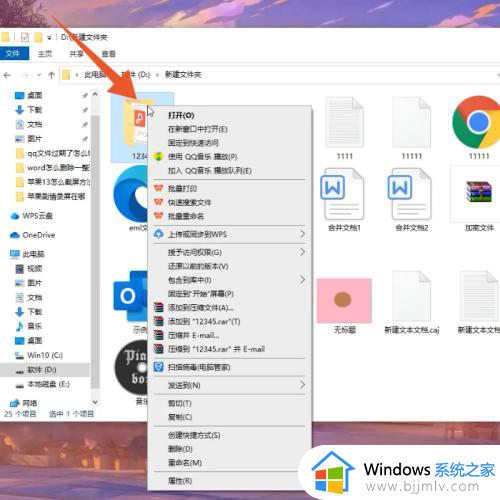This screenshot has width=500, height=500.
Task: Choose 添加到压缩文件(A)... entry
Action: (229, 307)
